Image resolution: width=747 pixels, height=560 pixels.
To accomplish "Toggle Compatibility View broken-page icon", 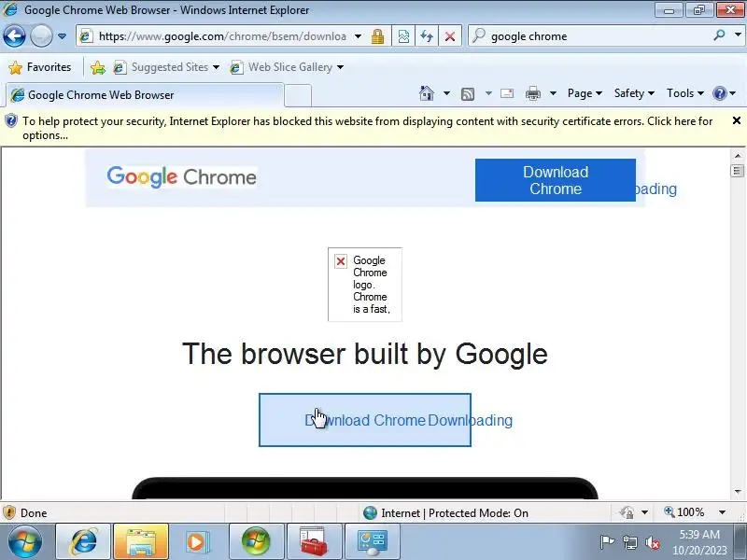I will [x=403, y=36].
